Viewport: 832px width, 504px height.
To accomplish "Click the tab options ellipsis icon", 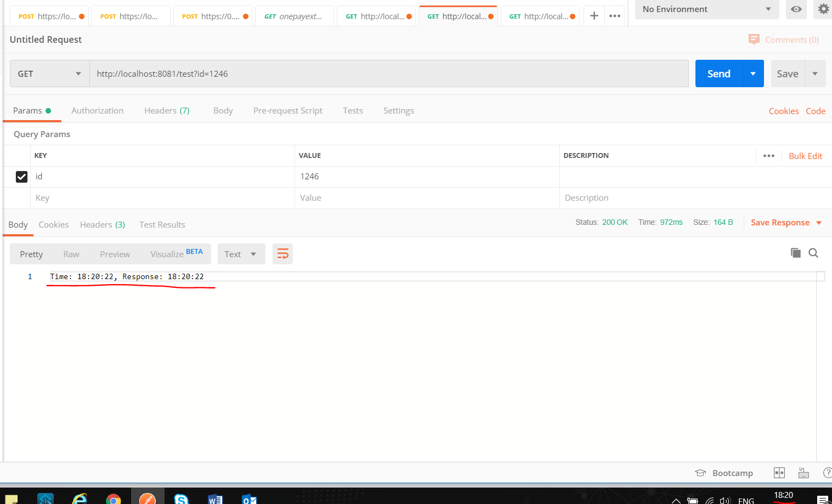I will pyautogui.click(x=615, y=16).
